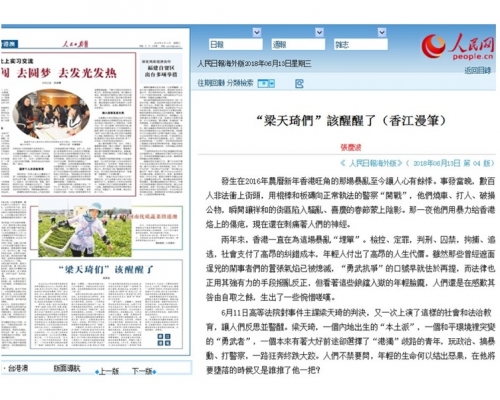
Task: Click the 週報 input field
Action: point(298,45)
